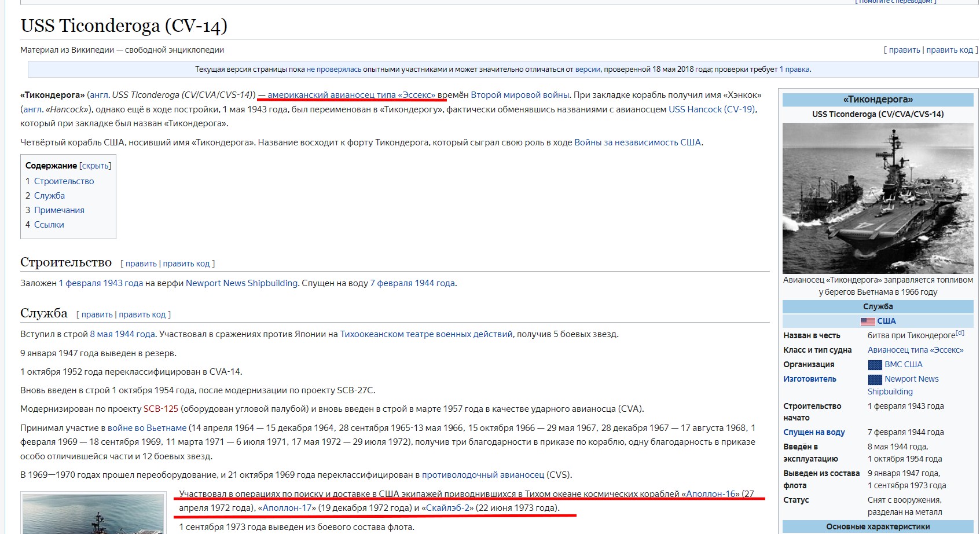Jump to Служба in the contents
The height and width of the screenshot is (534, 980).
click(49, 196)
